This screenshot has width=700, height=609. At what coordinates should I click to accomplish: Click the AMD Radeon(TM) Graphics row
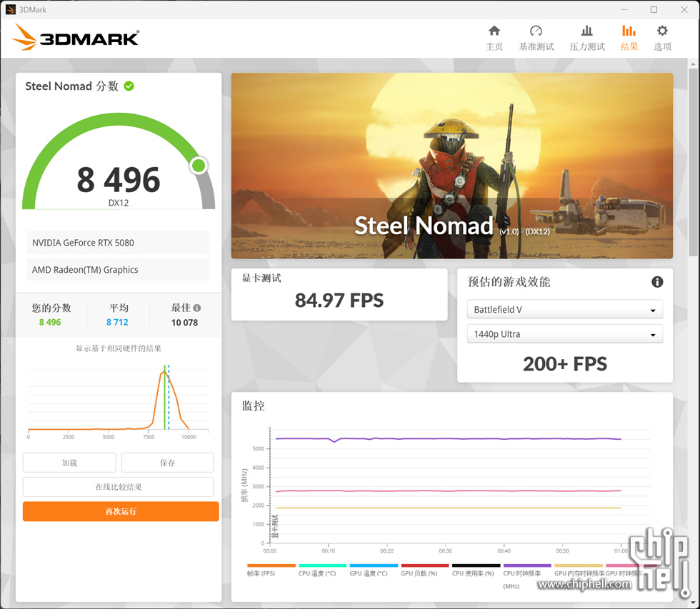pyautogui.click(x=119, y=269)
